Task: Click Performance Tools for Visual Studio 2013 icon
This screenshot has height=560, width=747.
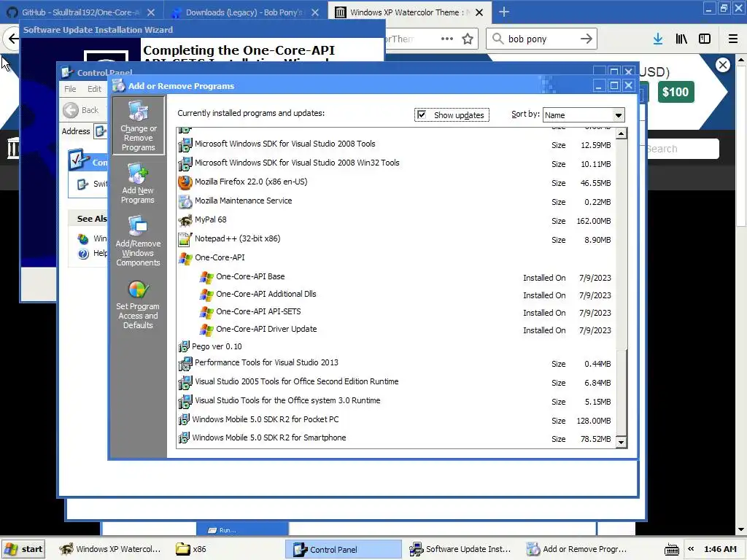Action: [185, 363]
